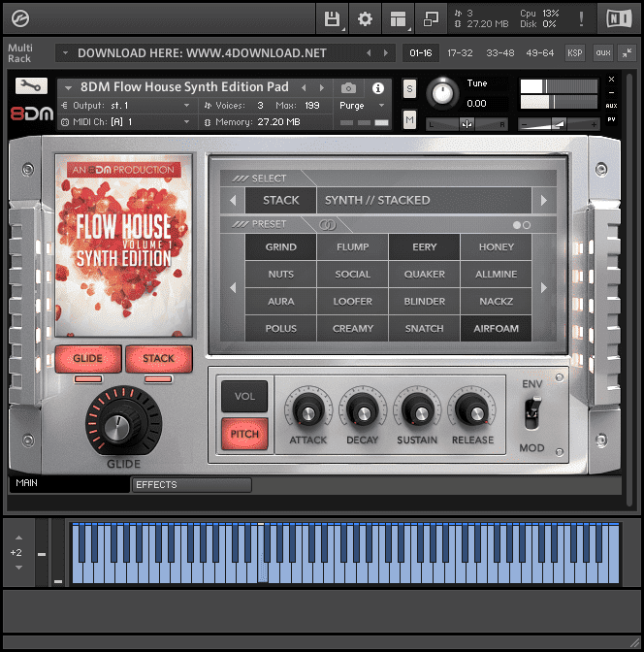Show the aux channels panel
The width and height of the screenshot is (644, 652).
pyautogui.click(x=603, y=52)
